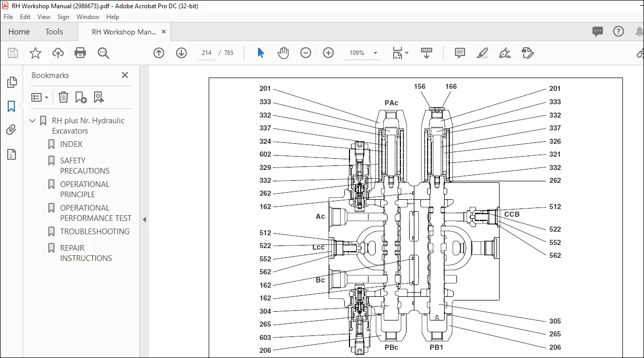The height and width of the screenshot is (358, 644).
Task: Activate the Hand pan tool
Action: [283, 53]
